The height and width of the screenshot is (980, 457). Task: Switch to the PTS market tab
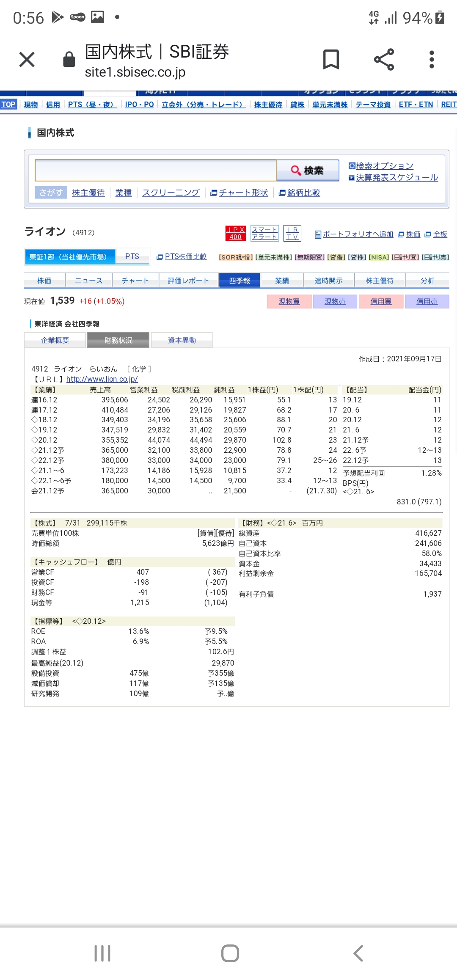click(x=132, y=256)
